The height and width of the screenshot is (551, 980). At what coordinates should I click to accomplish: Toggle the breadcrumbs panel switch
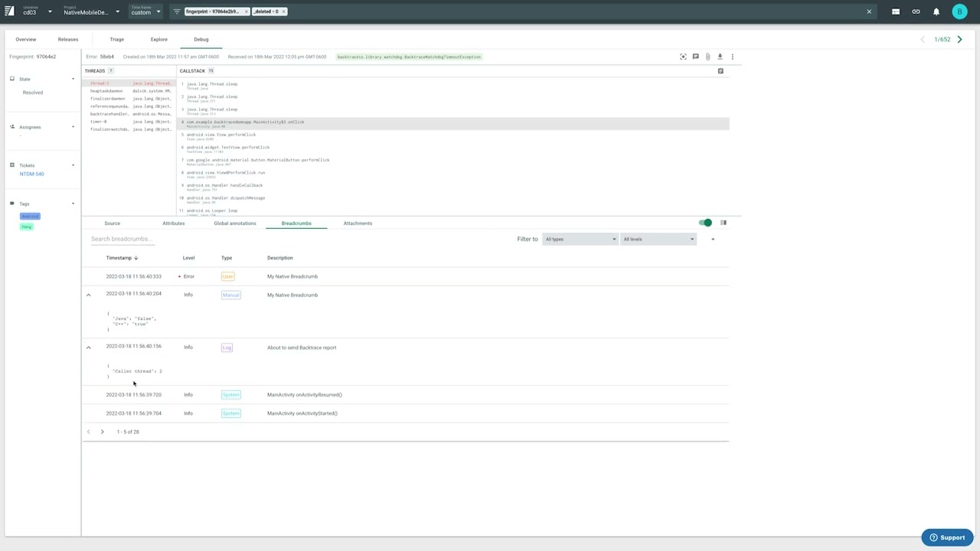pyautogui.click(x=705, y=223)
